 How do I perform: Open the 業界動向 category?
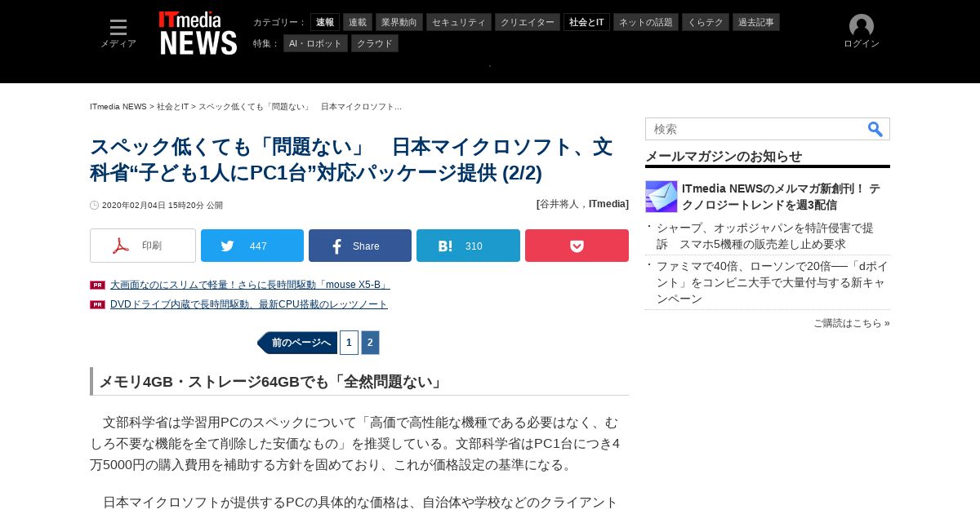399,22
